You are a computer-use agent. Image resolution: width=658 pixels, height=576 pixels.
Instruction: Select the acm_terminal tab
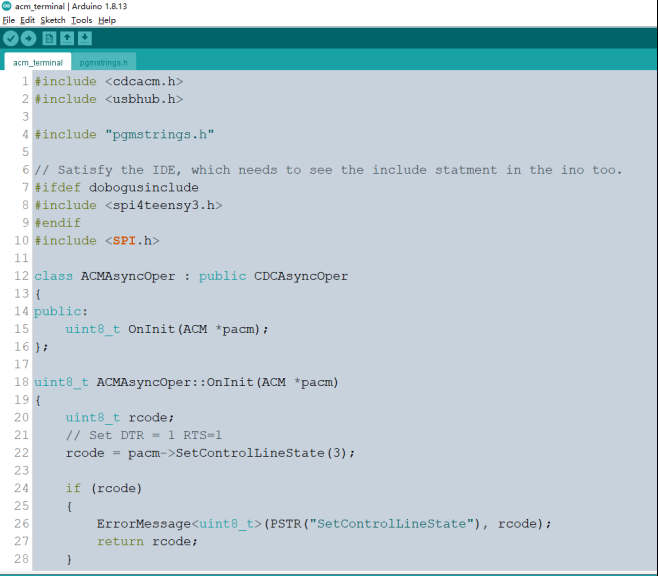(x=38, y=62)
